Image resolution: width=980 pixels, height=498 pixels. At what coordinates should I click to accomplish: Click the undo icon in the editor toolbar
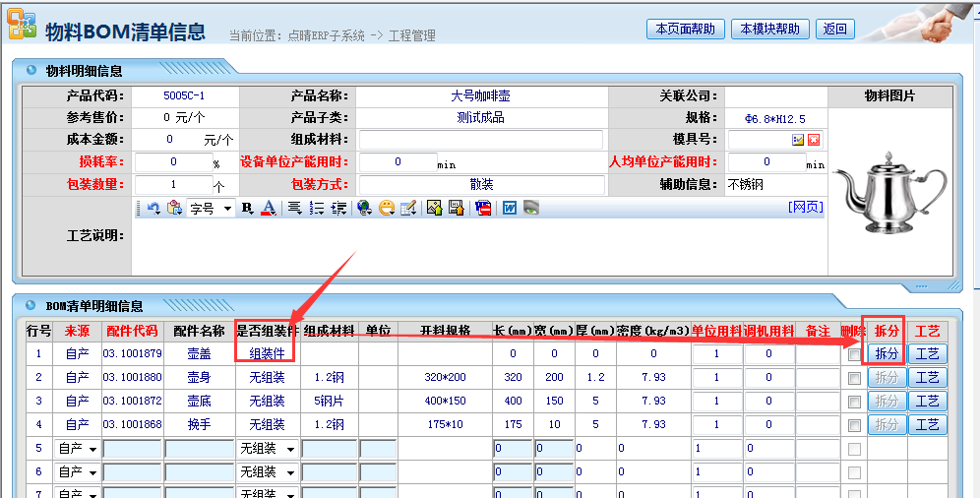(153, 208)
